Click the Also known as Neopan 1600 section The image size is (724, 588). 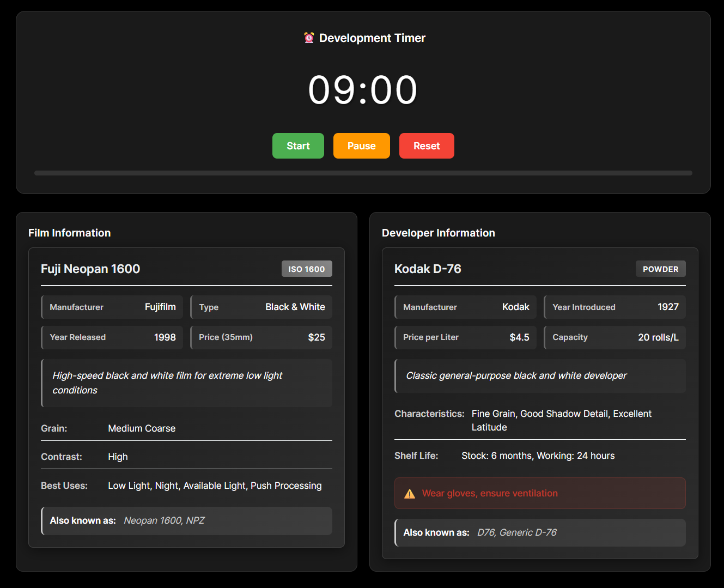186,520
